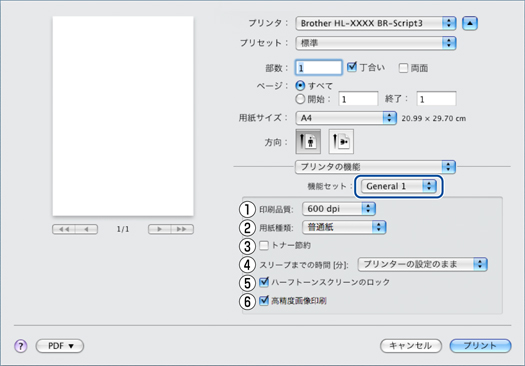This screenshot has height=366, width=525.
Task: Open the 600 dpi print quality dropdown
Action: [x=339, y=209]
